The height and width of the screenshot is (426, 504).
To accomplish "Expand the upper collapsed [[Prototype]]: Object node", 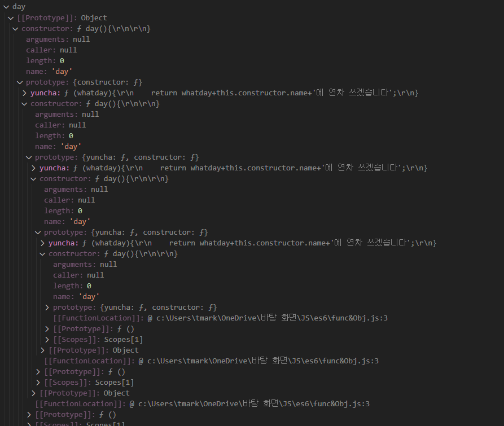I will pos(42,350).
